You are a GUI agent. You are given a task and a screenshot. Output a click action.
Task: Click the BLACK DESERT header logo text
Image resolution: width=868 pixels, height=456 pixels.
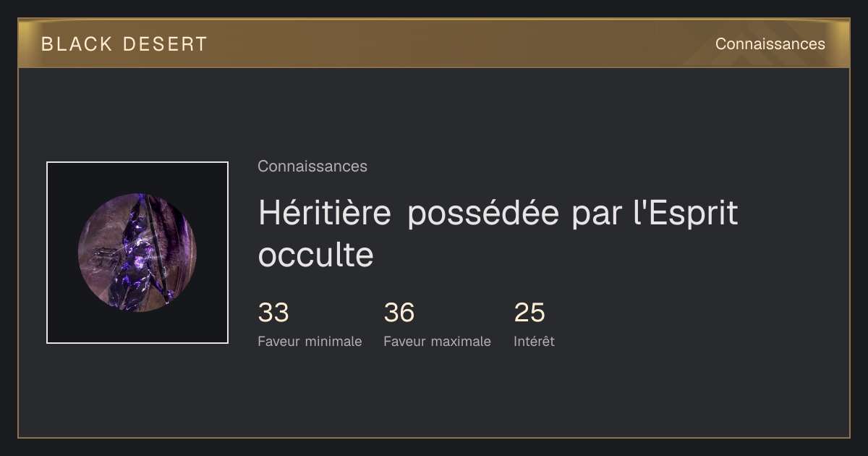(x=124, y=44)
